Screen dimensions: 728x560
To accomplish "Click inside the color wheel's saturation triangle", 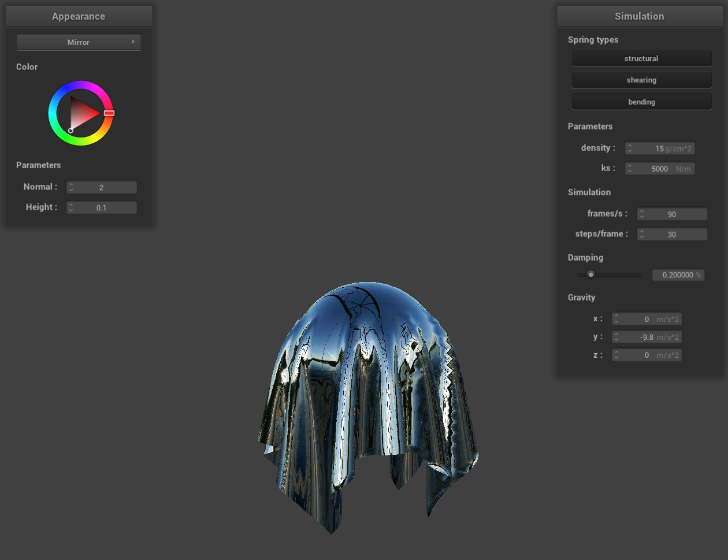I will pyautogui.click(x=82, y=113).
